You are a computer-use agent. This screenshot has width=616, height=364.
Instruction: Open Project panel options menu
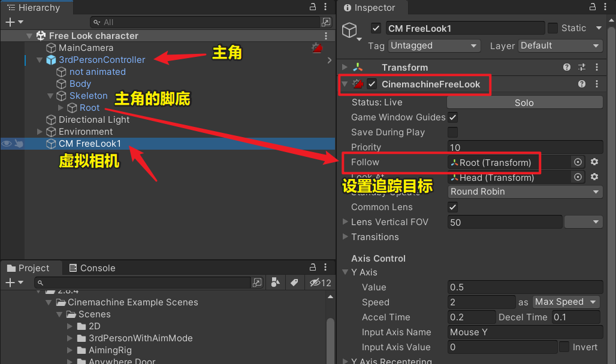325,268
